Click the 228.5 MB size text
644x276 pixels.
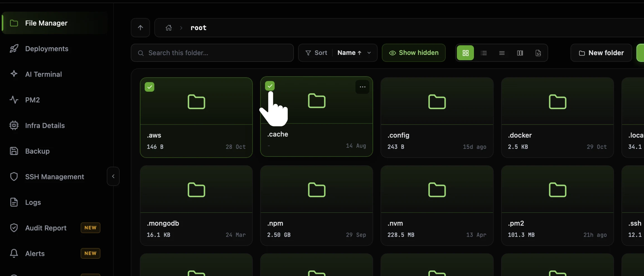(x=401, y=235)
